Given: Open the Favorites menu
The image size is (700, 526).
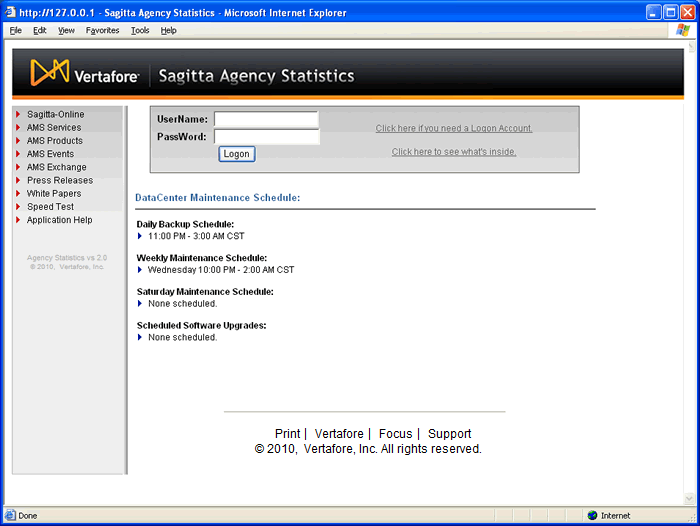Looking at the screenshot, I should tap(103, 30).
